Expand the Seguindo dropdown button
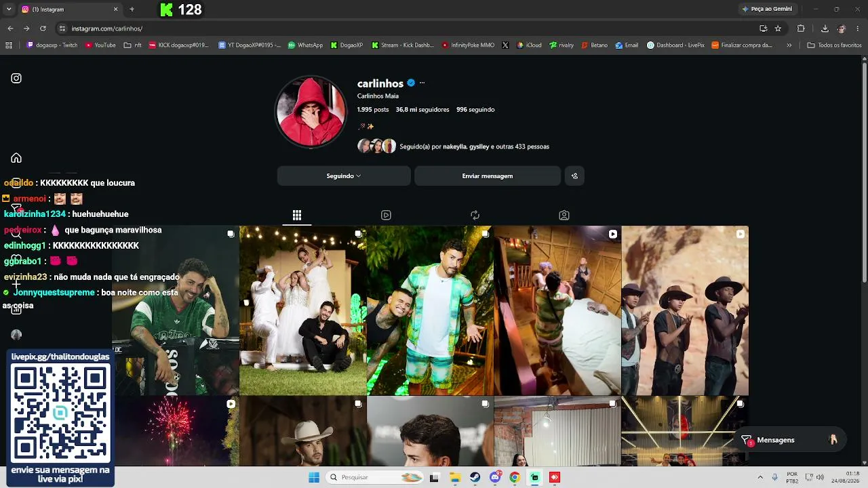Image resolution: width=868 pixels, height=488 pixels. pos(344,176)
